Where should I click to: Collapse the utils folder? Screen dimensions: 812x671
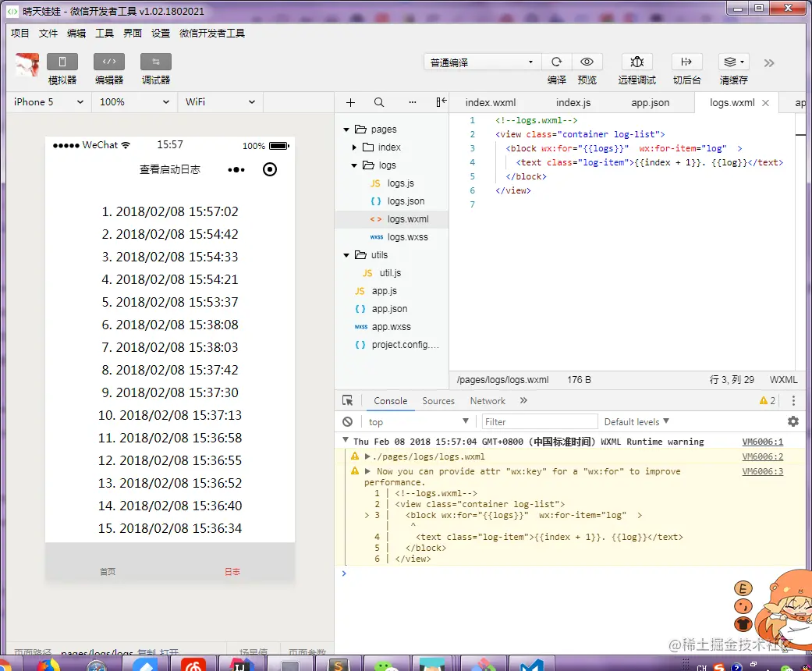pos(346,255)
